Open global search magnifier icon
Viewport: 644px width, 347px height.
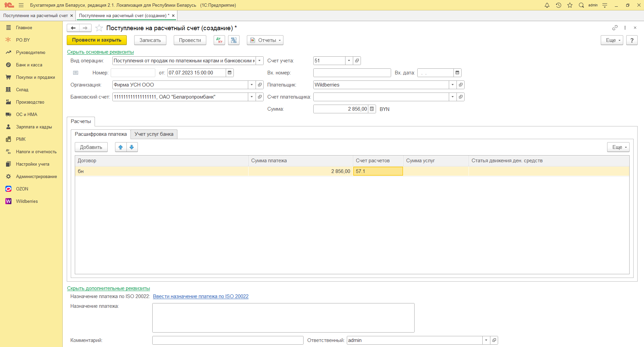point(581,5)
